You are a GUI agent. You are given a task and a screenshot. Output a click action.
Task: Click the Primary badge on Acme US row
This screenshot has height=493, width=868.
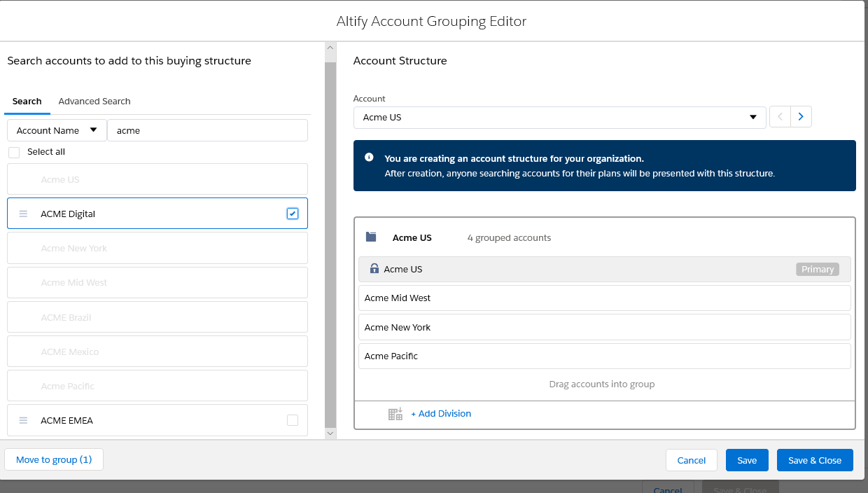click(818, 269)
